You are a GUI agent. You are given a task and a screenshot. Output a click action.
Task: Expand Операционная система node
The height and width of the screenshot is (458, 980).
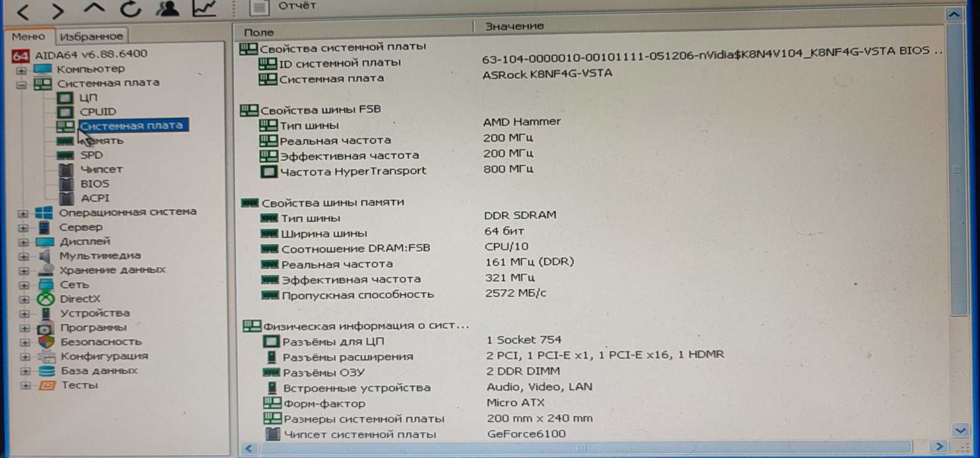(23, 214)
